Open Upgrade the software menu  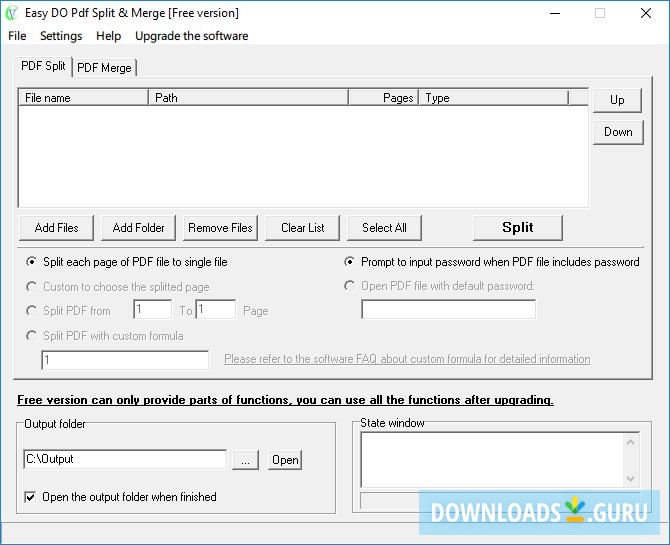pos(191,36)
